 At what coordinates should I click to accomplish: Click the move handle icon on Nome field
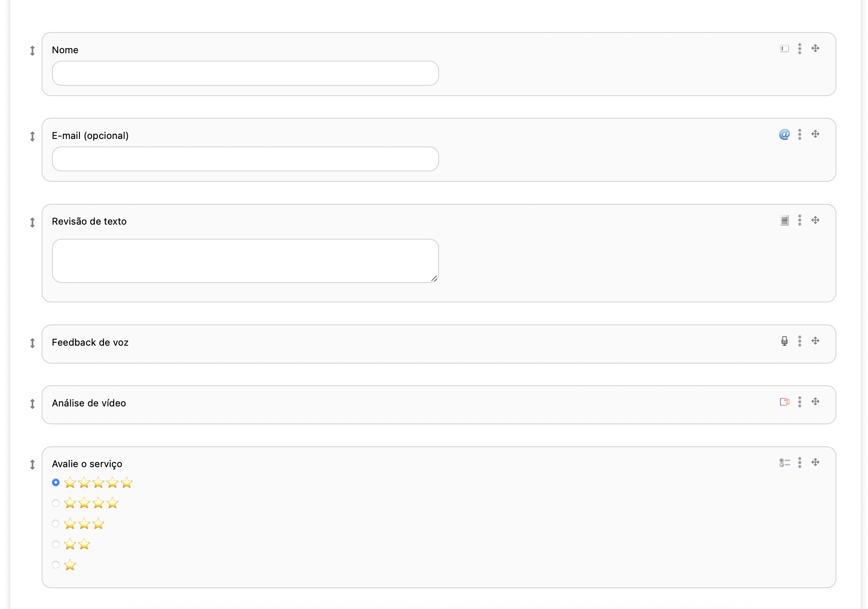click(816, 49)
